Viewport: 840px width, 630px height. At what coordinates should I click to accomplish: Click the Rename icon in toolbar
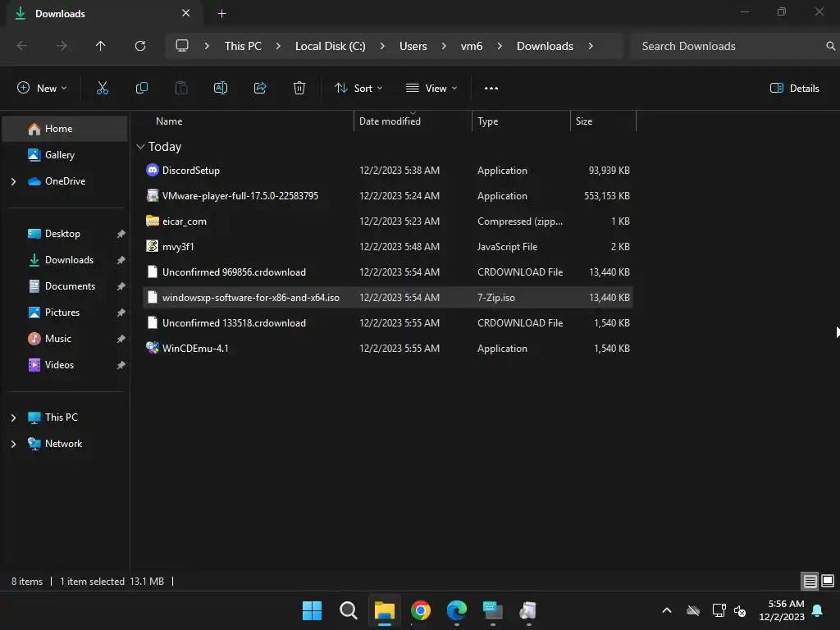221,89
